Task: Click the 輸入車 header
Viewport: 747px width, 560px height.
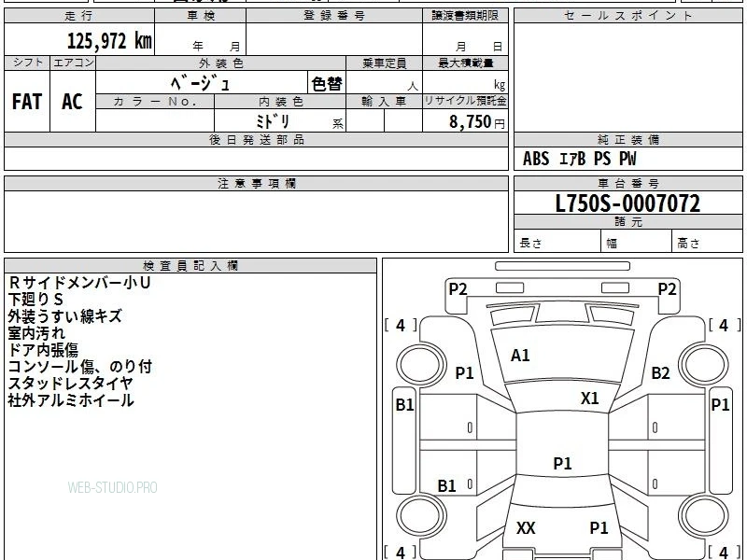Action: click(x=385, y=102)
